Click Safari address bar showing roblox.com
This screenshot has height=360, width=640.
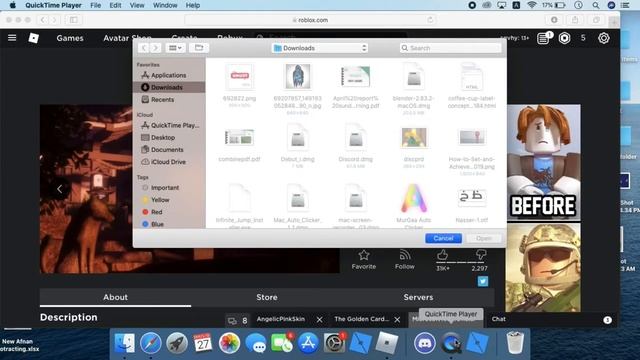310,20
